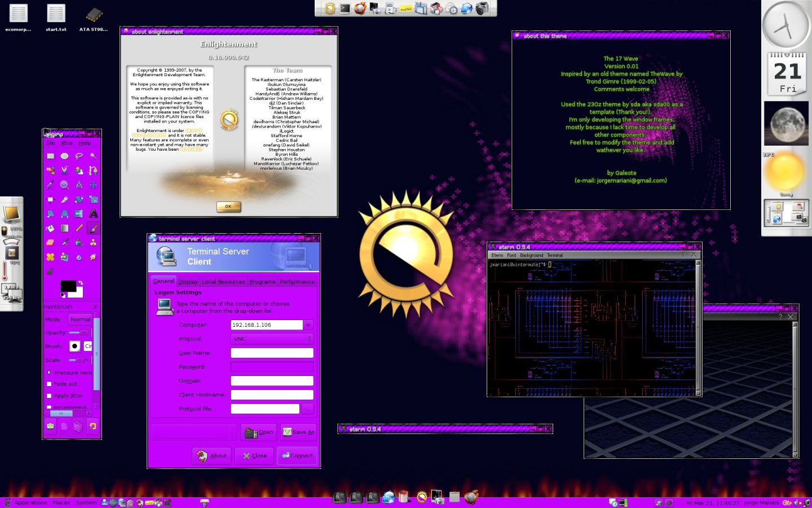Open the start.txt desktop file
The width and height of the screenshot is (812, 508).
[56, 18]
